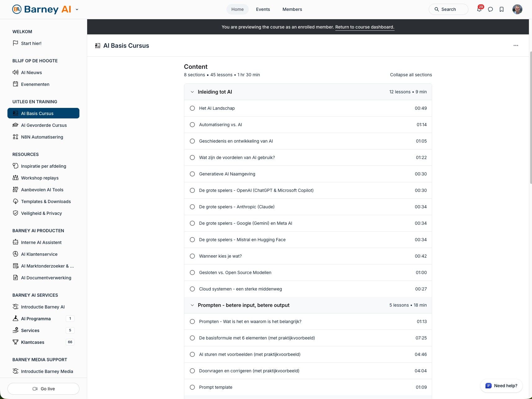Collapse the Prompten section chevron
Image resolution: width=532 pixels, height=399 pixels.
[x=192, y=305]
